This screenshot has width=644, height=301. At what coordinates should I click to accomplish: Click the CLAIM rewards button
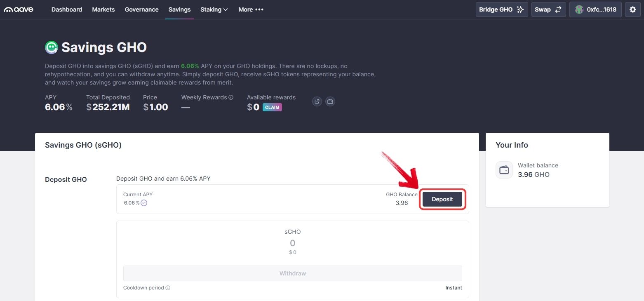272,107
